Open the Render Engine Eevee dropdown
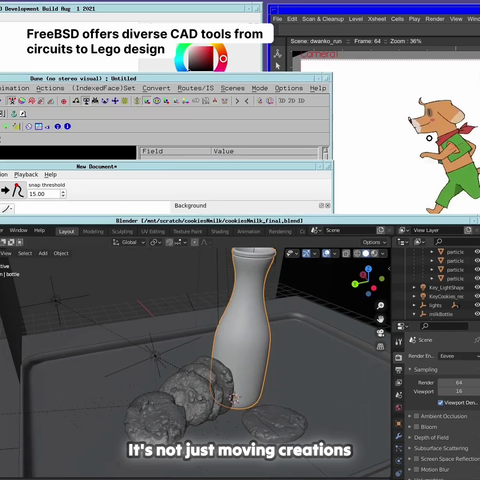The image size is (480, 480). pyautogui.click(x=459, y=356)
